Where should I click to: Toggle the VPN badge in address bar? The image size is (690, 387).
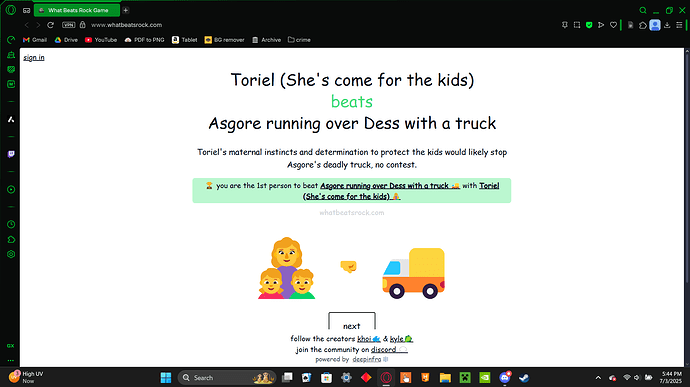tap(69, 25)
